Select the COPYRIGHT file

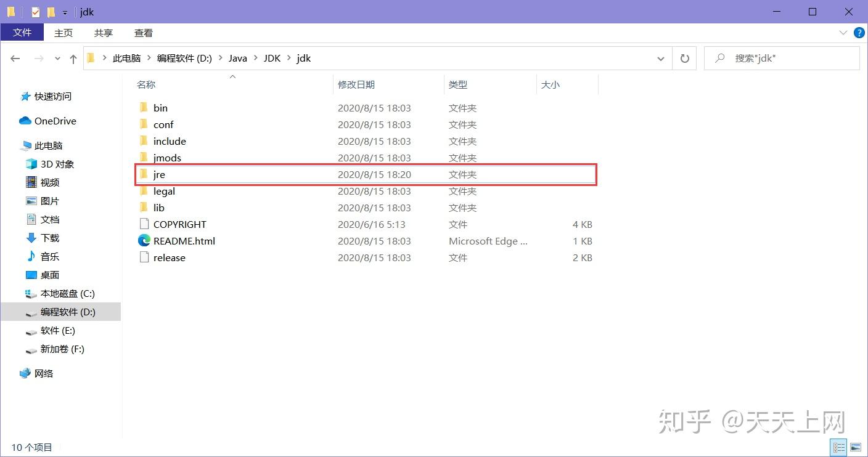[x=180, y=224]
